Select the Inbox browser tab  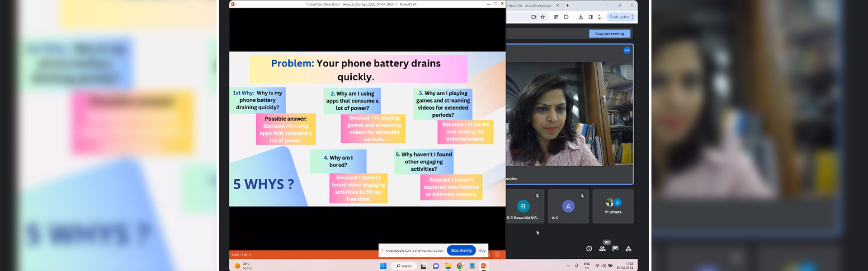click(530, 5)
